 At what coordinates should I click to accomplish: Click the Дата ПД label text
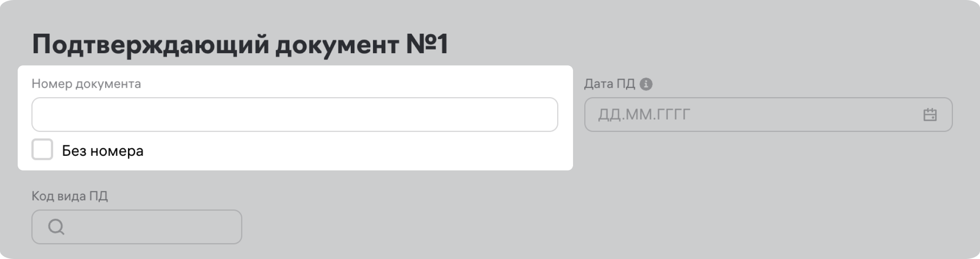click(x=609, y=84)
